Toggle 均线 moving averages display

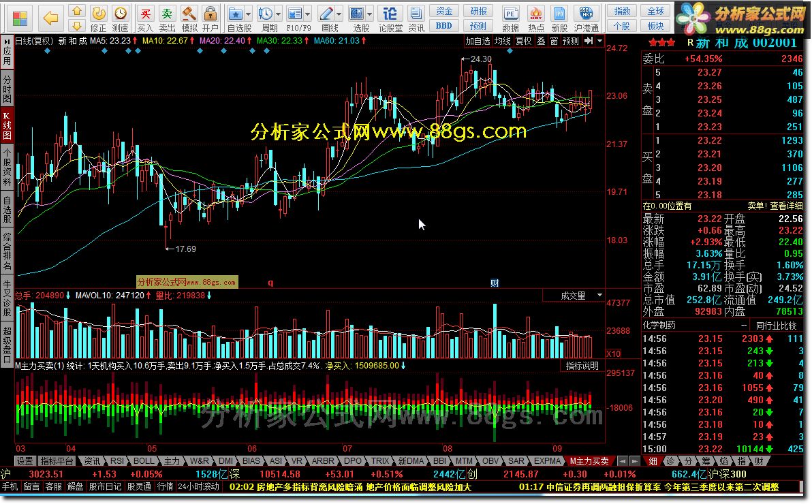502,41
